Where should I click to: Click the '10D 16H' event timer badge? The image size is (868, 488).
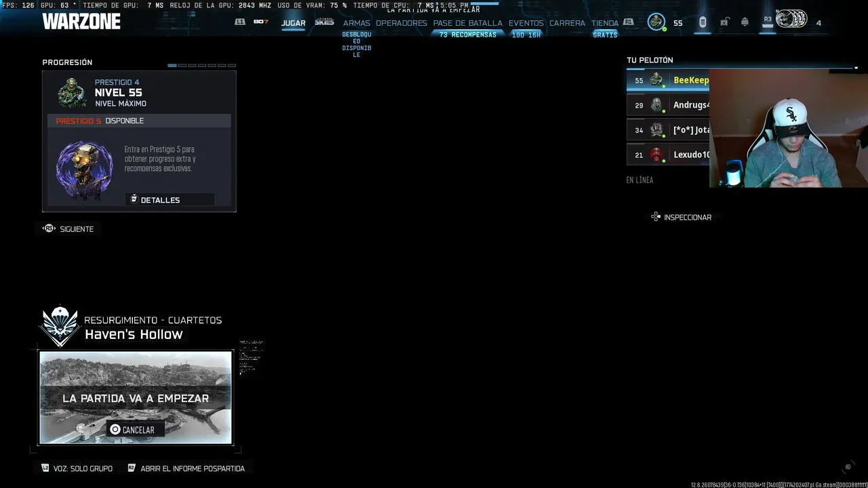pyautogui.click(x=526, y=35)
